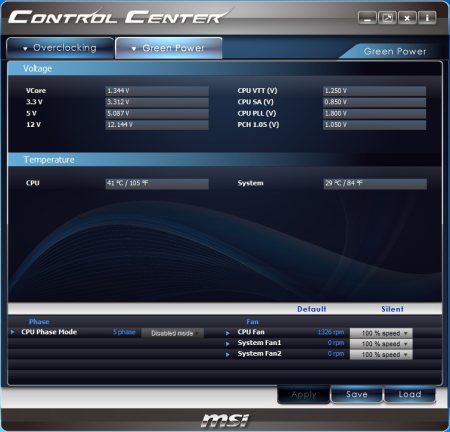Click the '5 phase' value text

tap(124, 332)
